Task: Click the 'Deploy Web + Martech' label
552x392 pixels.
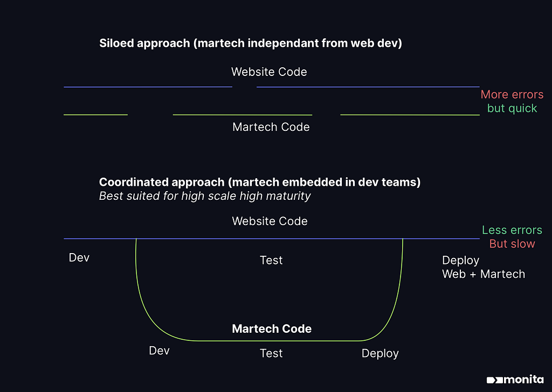Action: click(484, 267)
